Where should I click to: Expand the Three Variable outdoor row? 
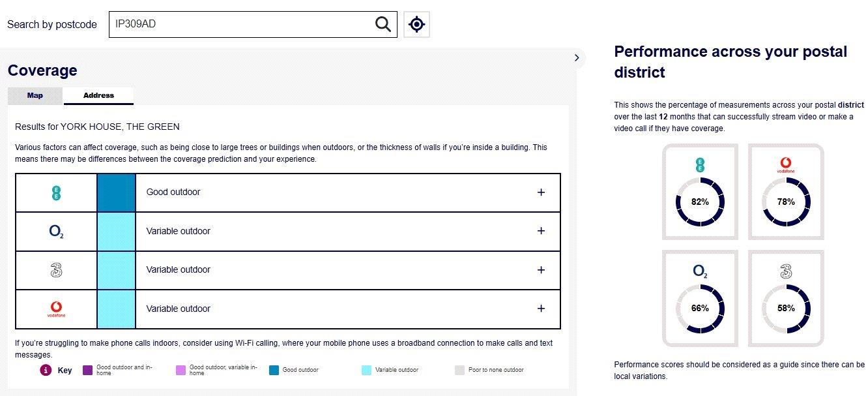[x=541, y=270]
